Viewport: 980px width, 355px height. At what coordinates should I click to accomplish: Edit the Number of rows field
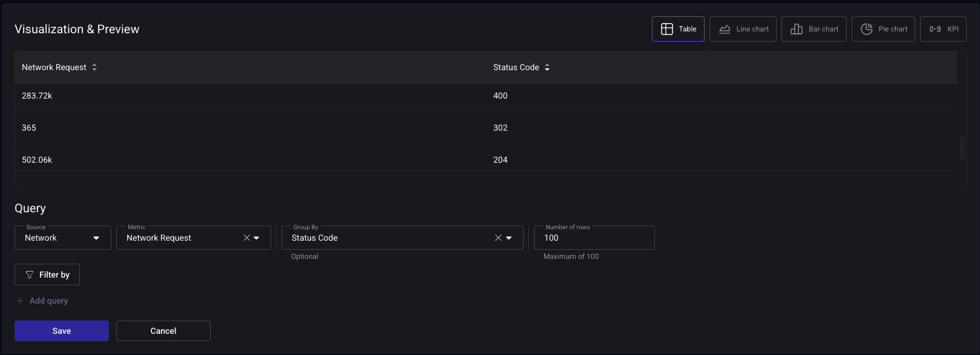pyautogui.click(x=594, y=238)
